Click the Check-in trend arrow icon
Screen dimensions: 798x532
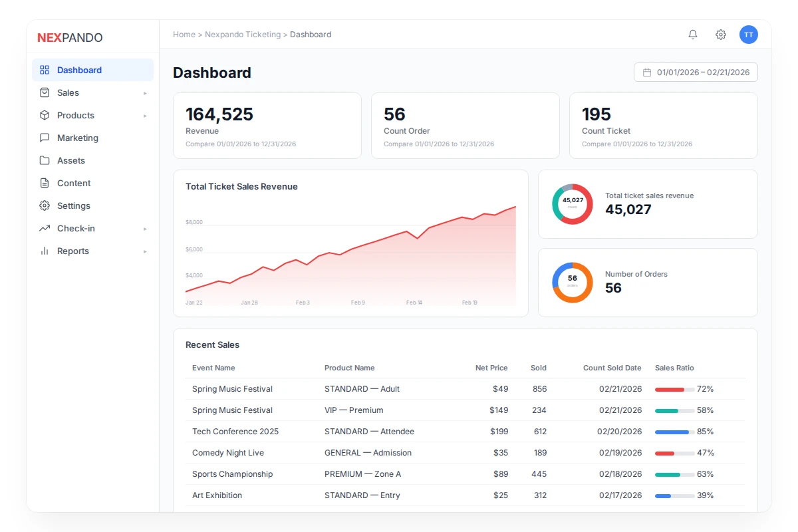click(44, 228)
